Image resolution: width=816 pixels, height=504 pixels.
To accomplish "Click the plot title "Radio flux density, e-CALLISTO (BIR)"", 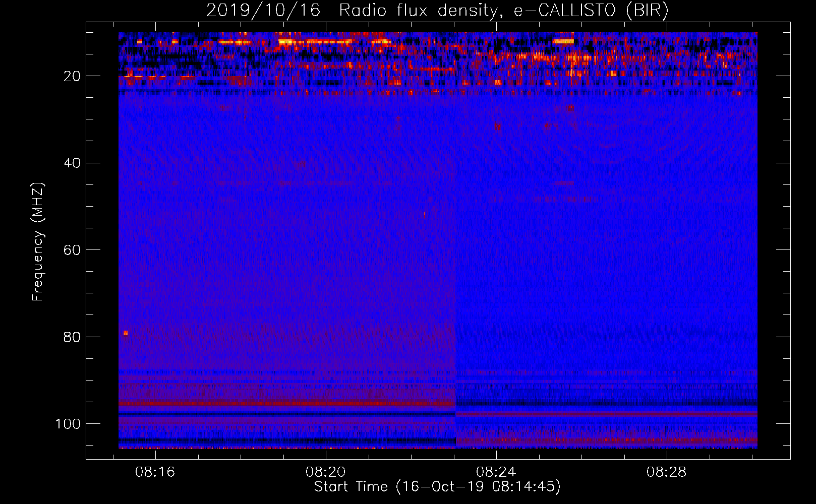I will click(503, 10).
